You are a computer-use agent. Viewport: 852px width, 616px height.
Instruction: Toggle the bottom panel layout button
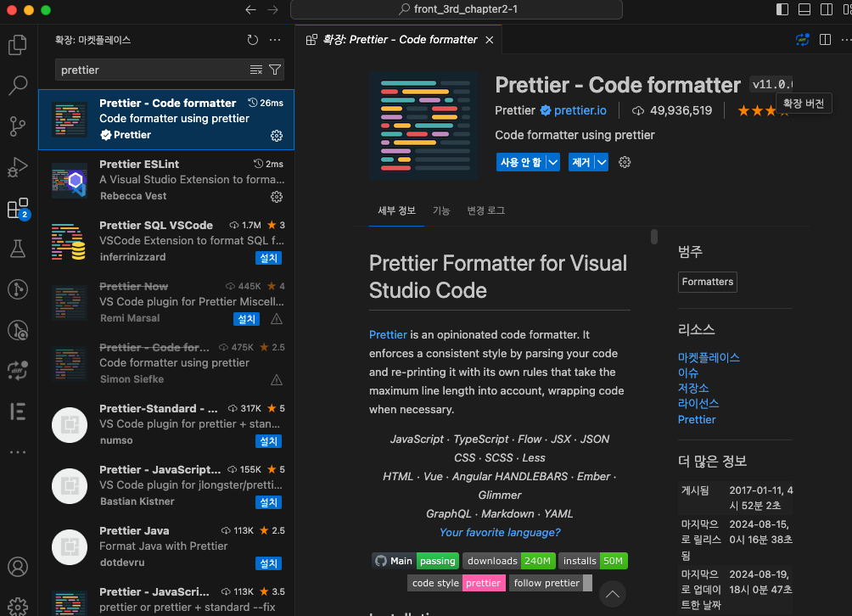[804, 9]
